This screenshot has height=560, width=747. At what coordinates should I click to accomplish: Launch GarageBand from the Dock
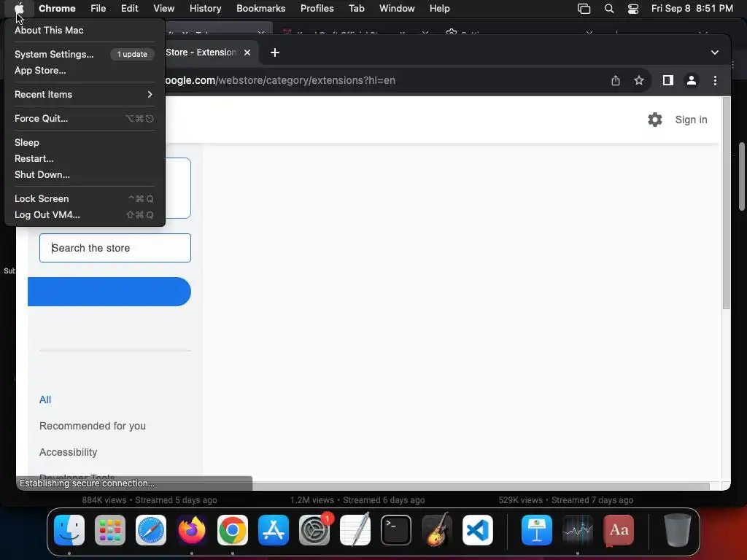click(437, 530)
